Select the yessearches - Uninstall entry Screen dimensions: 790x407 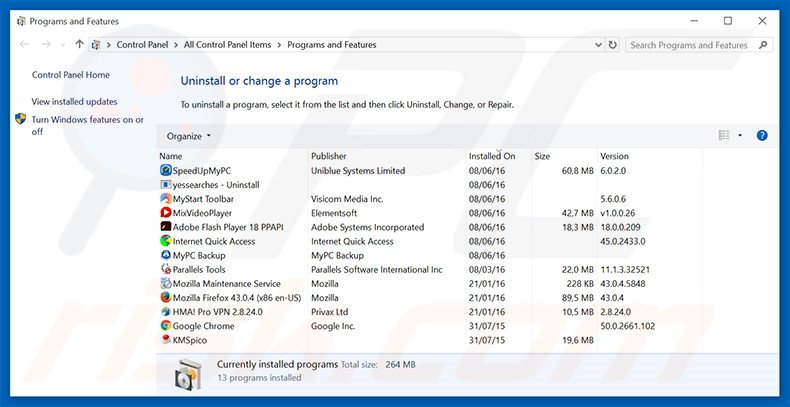click(x=216, y=184)
